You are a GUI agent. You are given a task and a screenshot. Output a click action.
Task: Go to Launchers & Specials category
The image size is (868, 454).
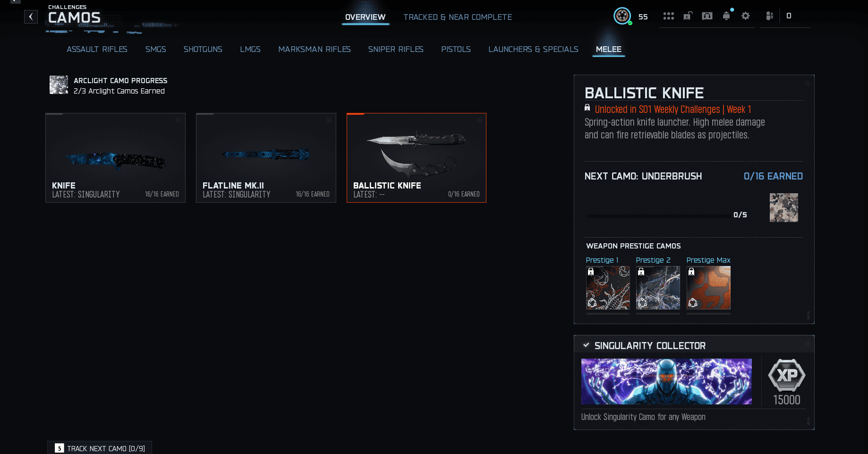[533, 49]
